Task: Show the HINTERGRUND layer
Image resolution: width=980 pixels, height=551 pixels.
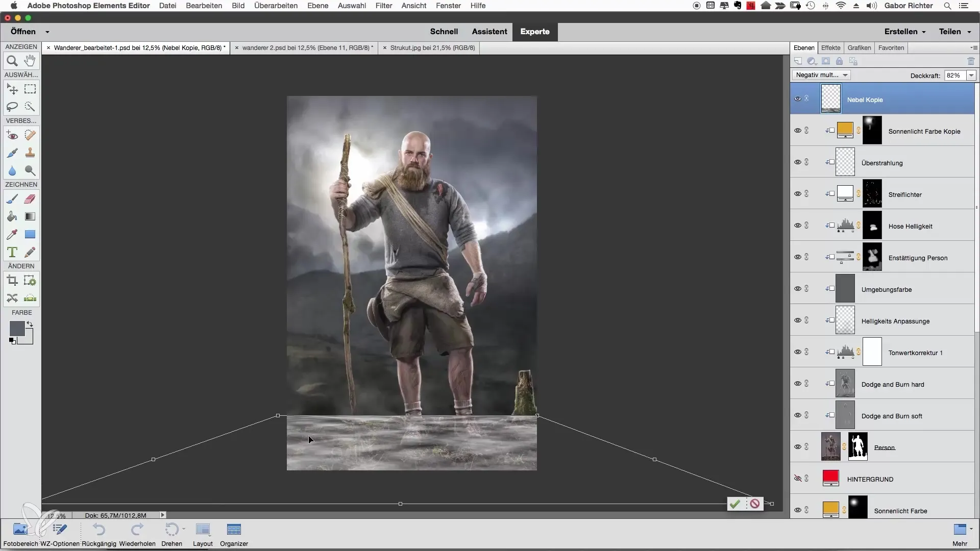Action: 798,478
